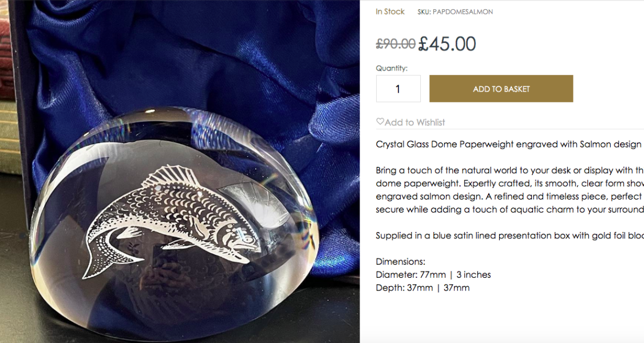Click the Dimensions heading text

point(400,262)
